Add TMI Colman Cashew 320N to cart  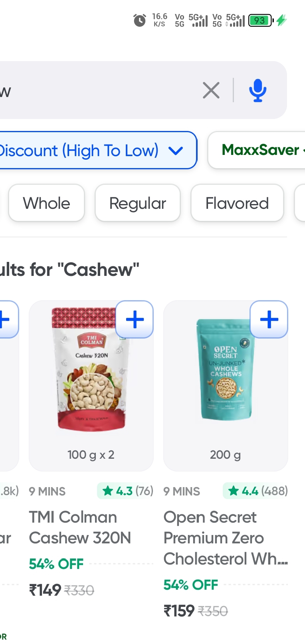point(135,319)
